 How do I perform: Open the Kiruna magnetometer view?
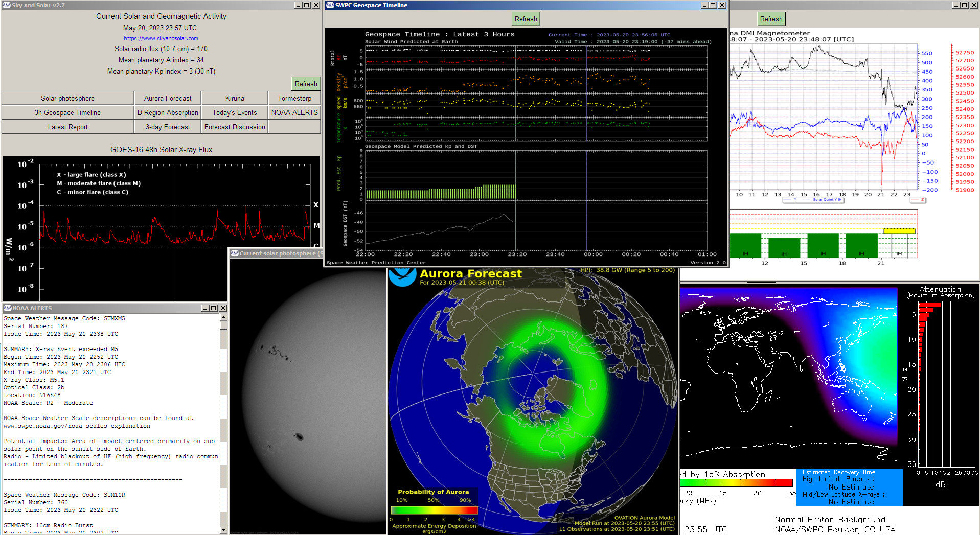tap(235, 98)
